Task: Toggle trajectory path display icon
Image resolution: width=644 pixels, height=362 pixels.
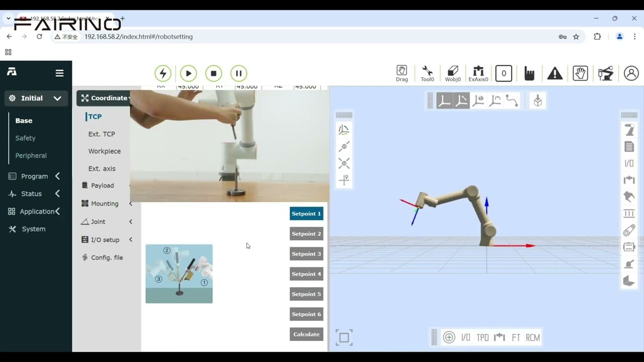Action: [x=512, y=101]
